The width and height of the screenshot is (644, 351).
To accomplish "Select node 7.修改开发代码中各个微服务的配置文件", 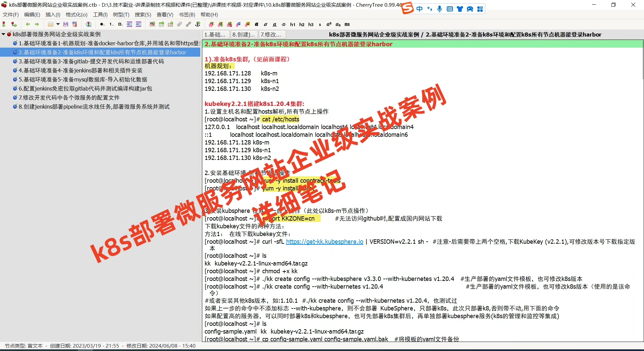I will pos(66,98).
